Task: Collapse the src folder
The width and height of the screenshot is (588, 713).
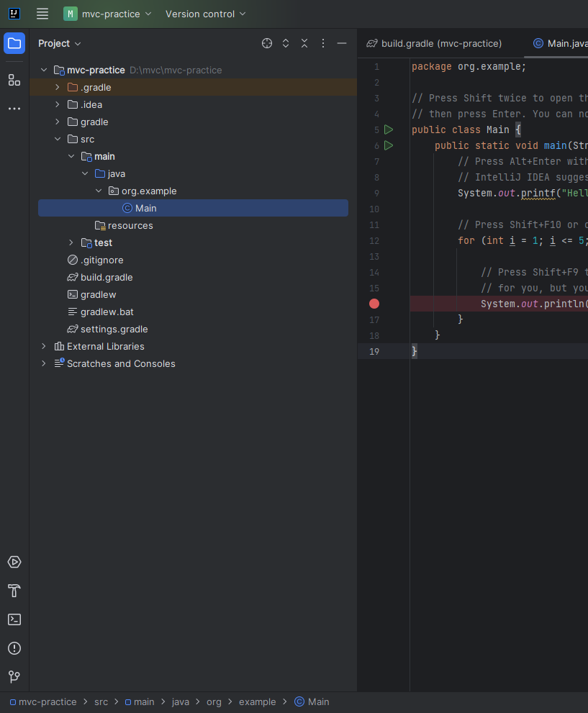Action: coord(58,139)
